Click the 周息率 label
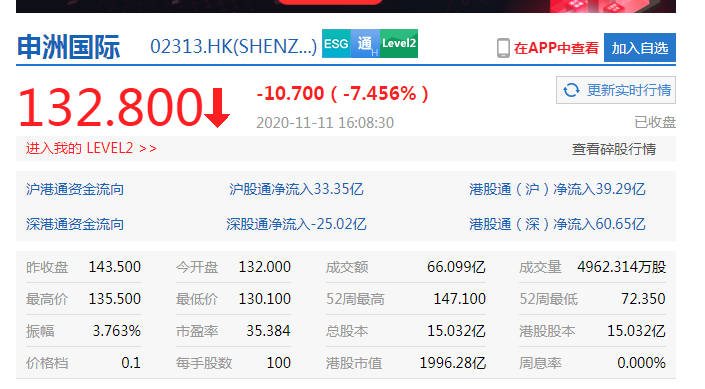This screenshot has height=389, width=705. point(540,363)
